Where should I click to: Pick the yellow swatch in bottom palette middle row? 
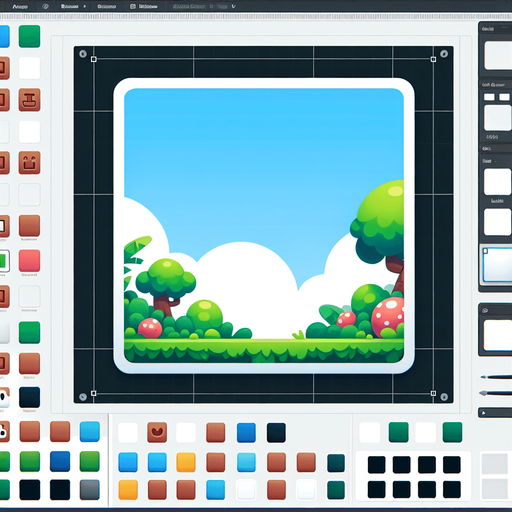(x=186, y=462)
